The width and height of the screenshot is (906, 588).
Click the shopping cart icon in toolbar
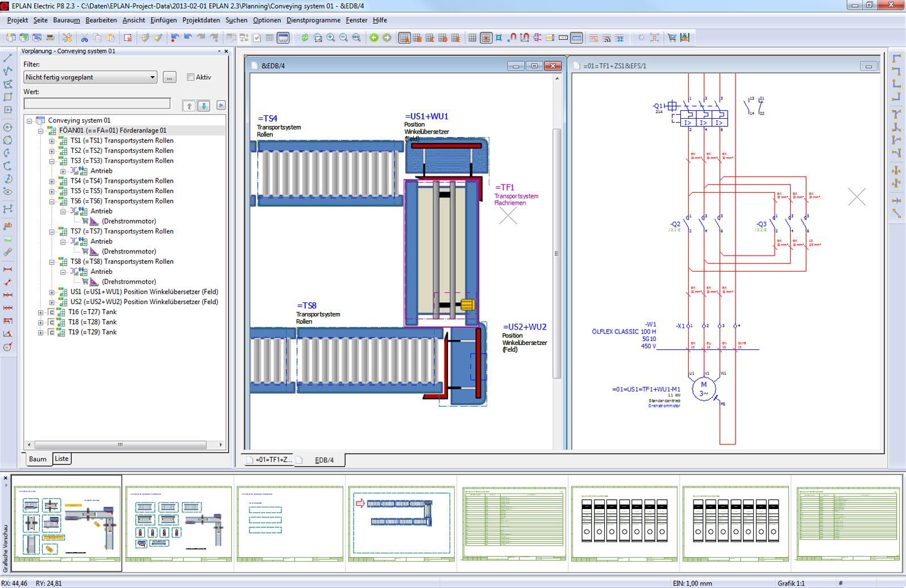pyautogui.click(x=672, y=38)
